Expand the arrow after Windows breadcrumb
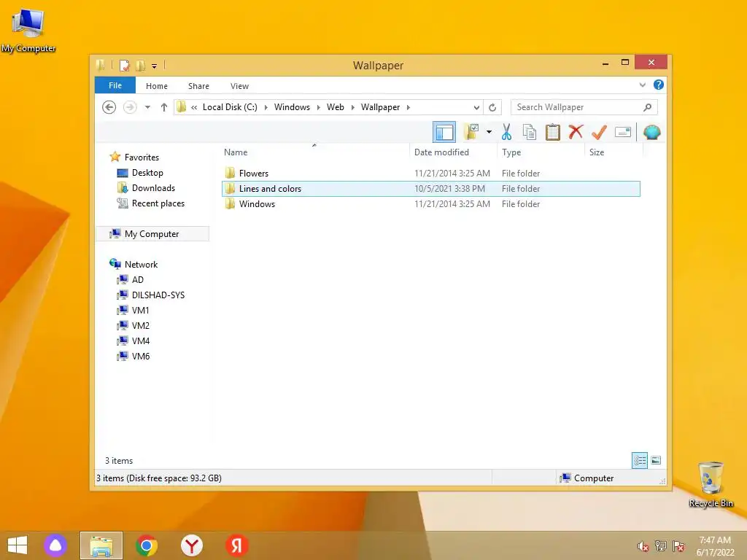The image size is (747, 560). click(x=318, y=108)
